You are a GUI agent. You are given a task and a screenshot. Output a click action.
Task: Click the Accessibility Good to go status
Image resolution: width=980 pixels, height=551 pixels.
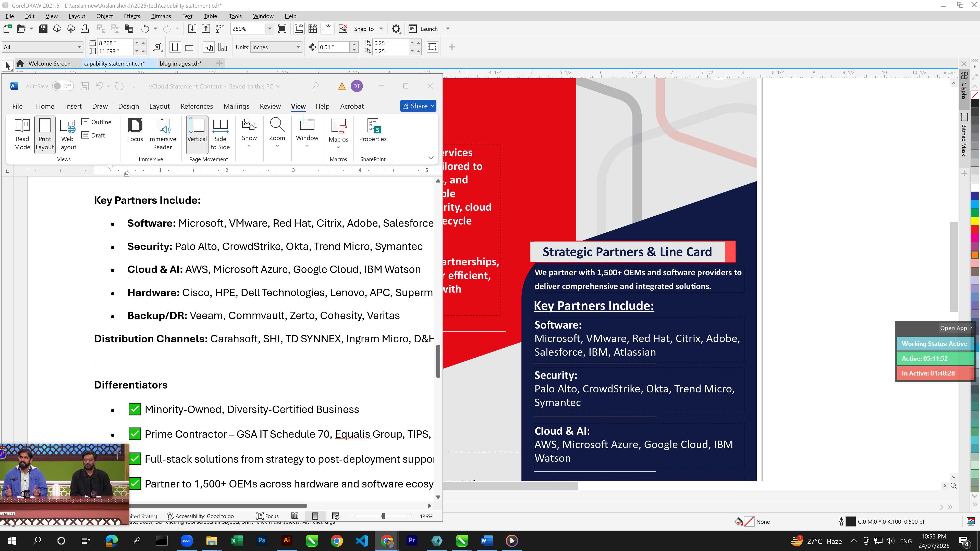[201, 516]
